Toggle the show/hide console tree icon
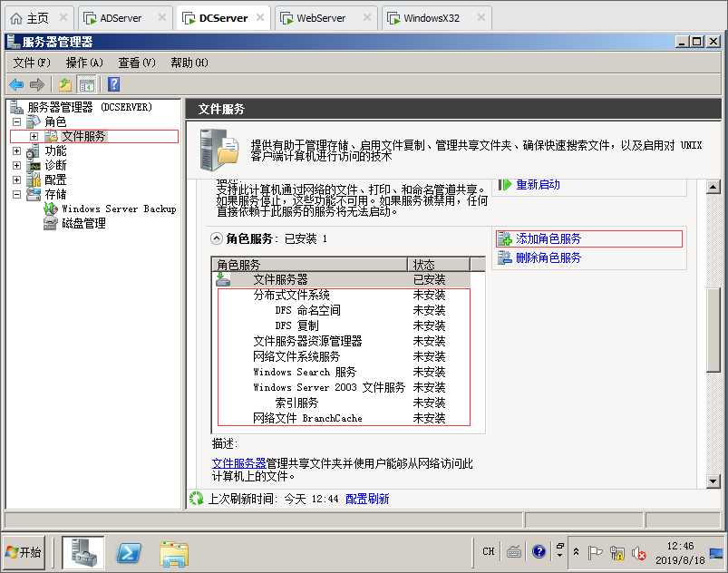Image resolution: width=728 pixels, height=573 pixels. (x=86, y=84)
